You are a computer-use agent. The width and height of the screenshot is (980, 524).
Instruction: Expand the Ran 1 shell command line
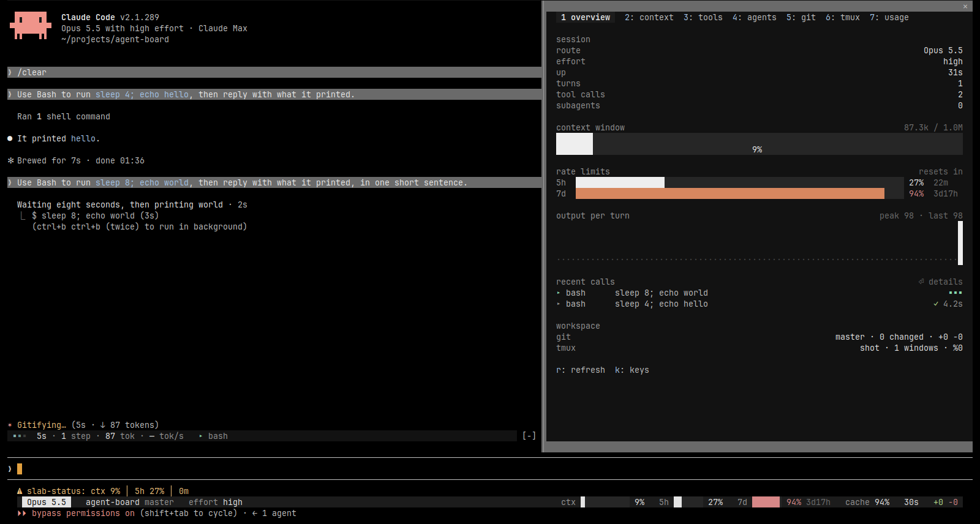click(x=64, y=116)
